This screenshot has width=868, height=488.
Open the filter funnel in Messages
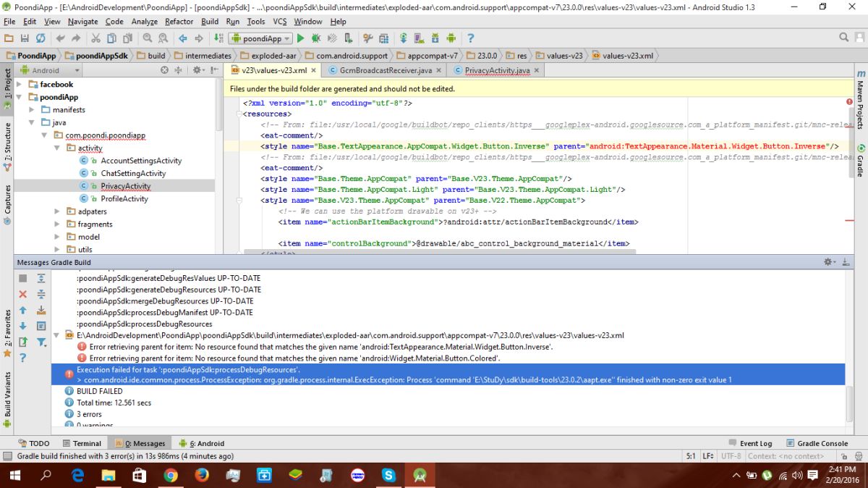[42, 342]
